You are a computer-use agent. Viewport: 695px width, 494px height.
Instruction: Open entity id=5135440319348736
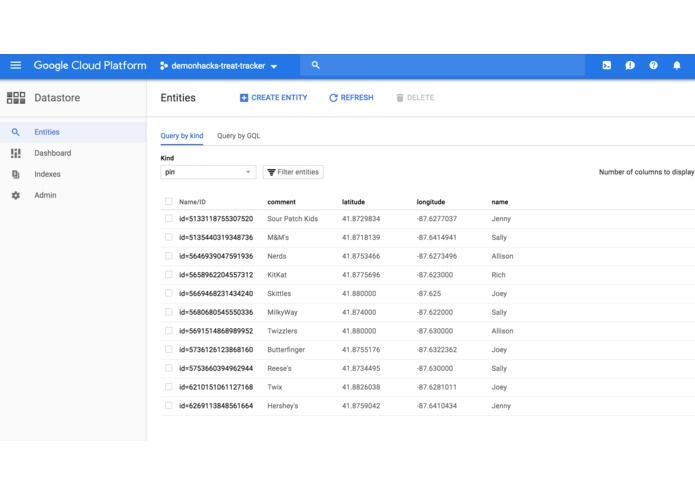click(216, 237)
